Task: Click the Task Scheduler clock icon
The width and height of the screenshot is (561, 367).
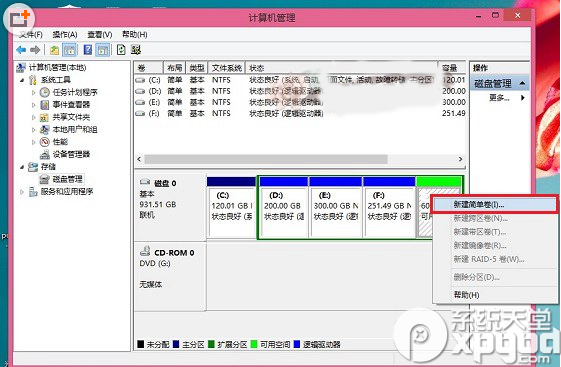Action: click(44, 92)
